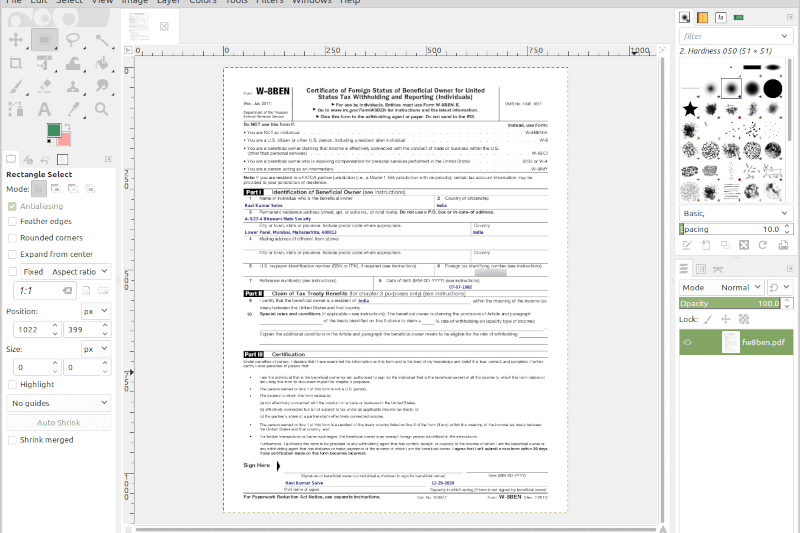The image size is (800, 533).
Task: Enable Expand from center
Action: coord(12,254)
